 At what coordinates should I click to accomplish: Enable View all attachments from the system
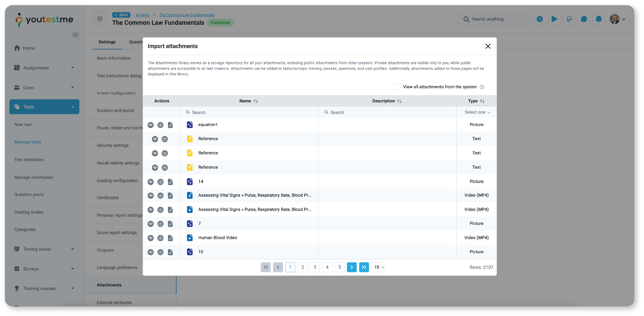pos(397,87)
